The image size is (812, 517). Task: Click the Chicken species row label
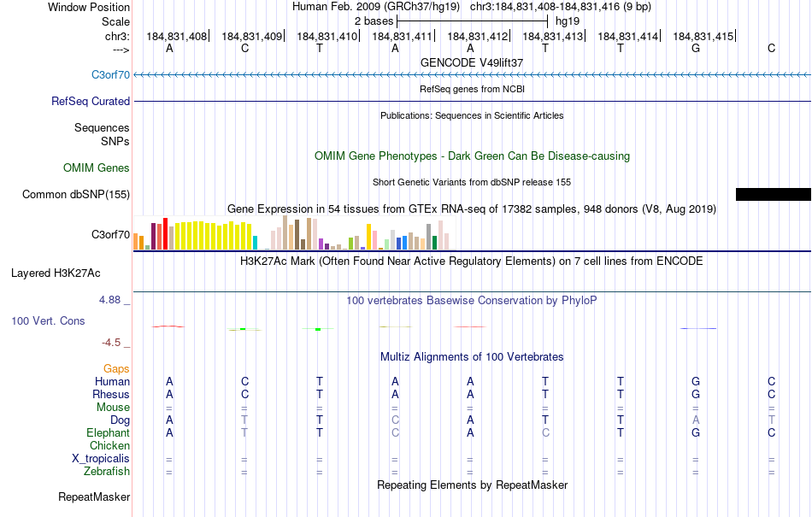[109, 445]
